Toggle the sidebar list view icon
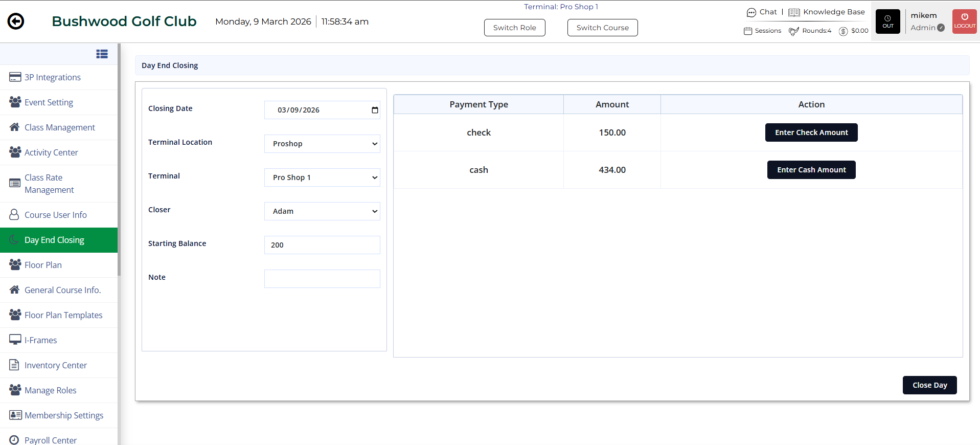Screen dimensions: 980x445 click(x=102, y=54)
